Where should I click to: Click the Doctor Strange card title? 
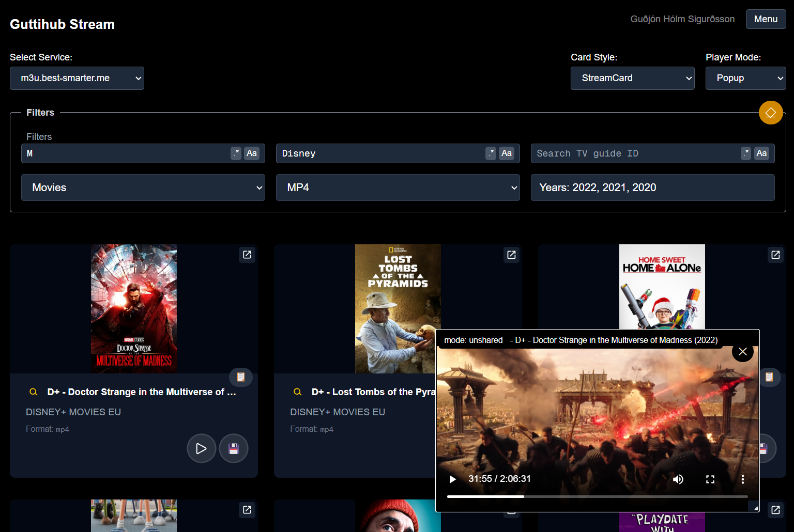coord(142,392)
